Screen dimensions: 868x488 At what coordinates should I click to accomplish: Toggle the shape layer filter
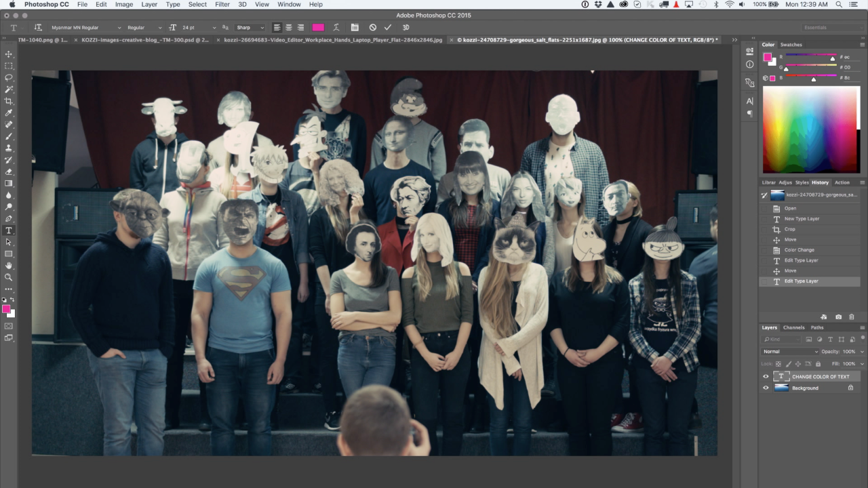841,339
